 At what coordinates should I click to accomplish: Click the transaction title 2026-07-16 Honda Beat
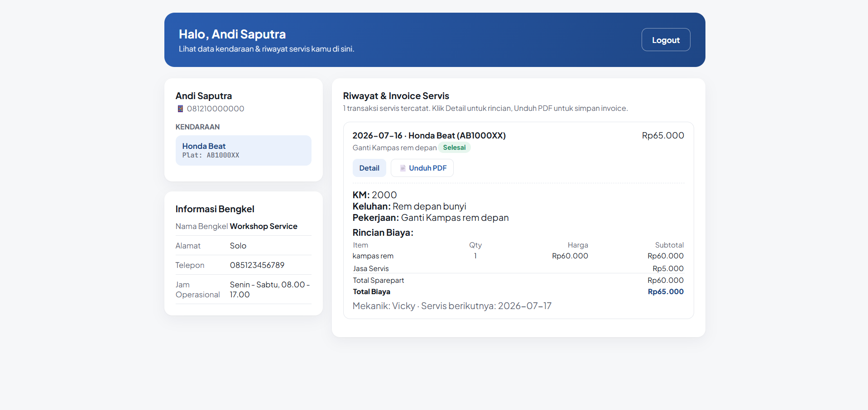coord(429,135)
